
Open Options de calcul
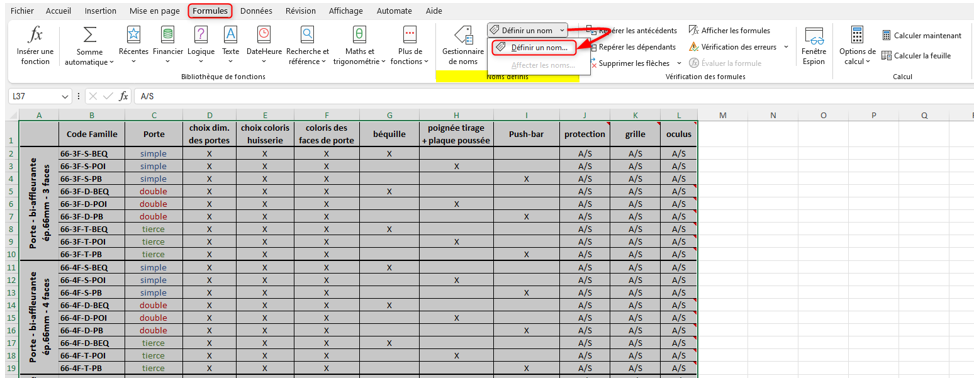tap(858, 45)
